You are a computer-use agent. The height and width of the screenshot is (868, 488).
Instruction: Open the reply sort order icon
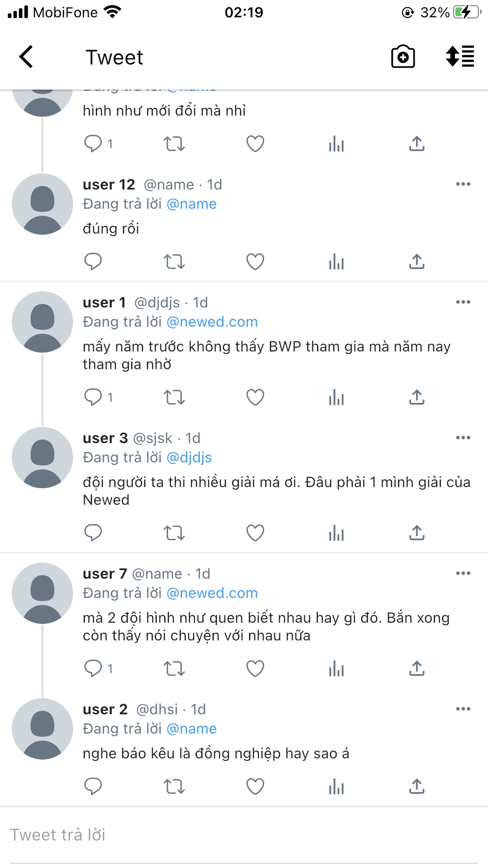(460, 57)
